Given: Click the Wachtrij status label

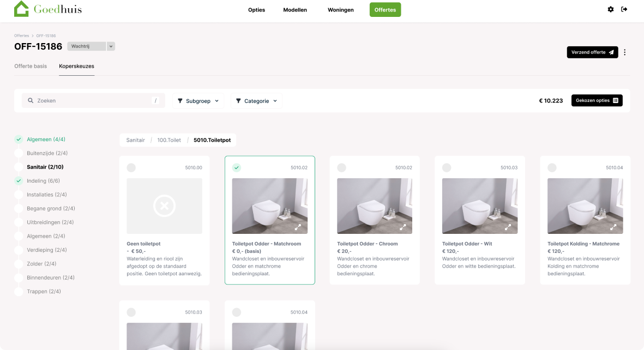Looking at the screenshot, I should tap(87, 46).
